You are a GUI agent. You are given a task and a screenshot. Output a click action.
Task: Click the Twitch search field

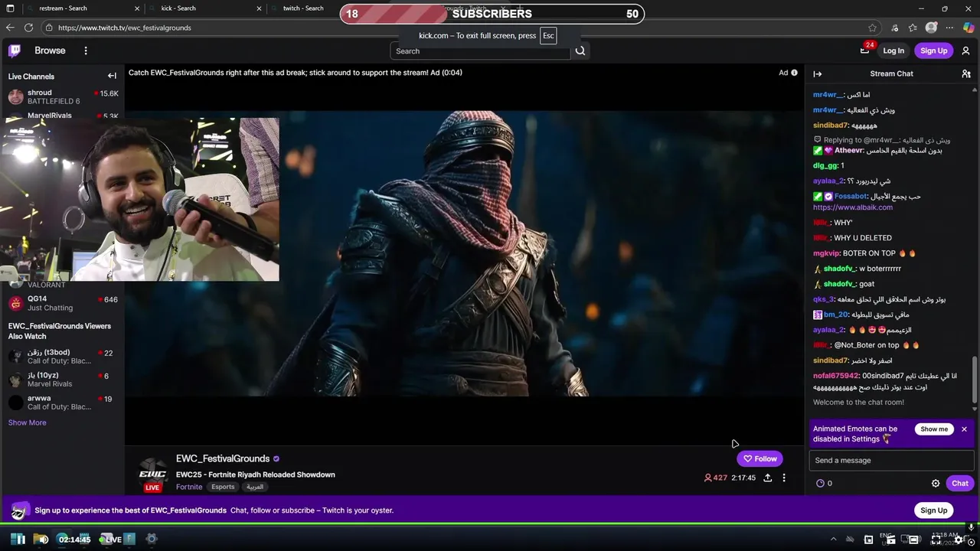click(x=480, y=51)
